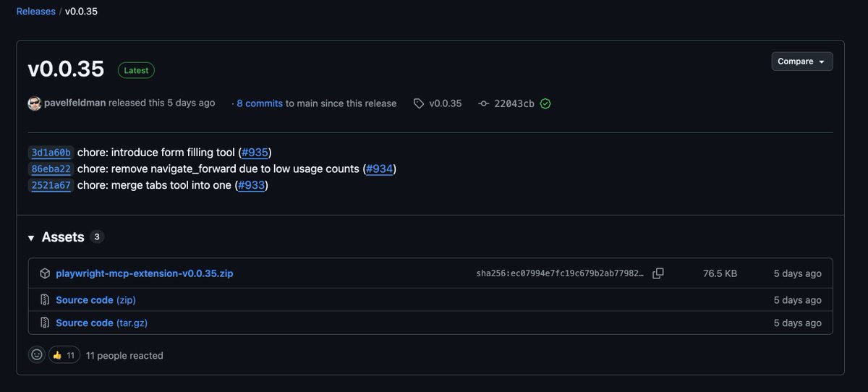
Task: Click the remove navigate_forward commit message
Action: point(218,169)
